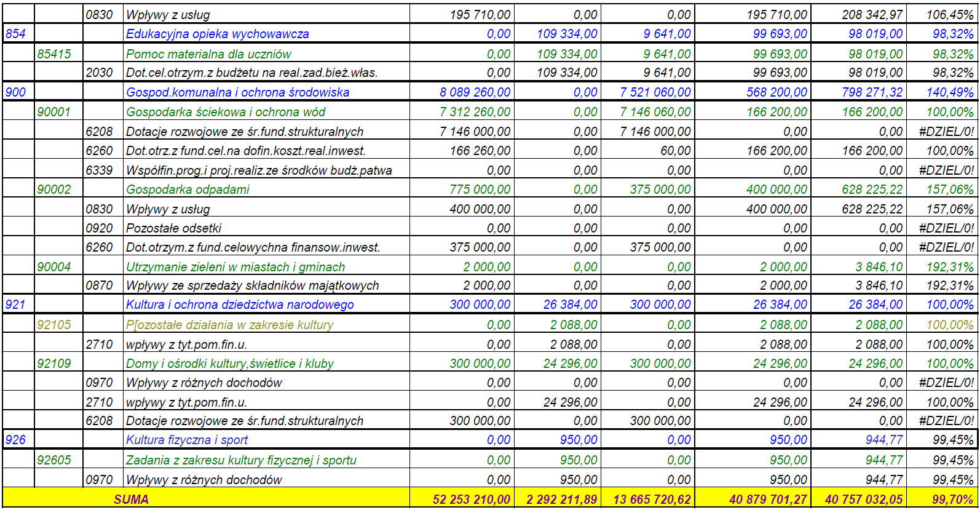Click value 775 000,00
980x510 pixels.
tap(480, 189)
